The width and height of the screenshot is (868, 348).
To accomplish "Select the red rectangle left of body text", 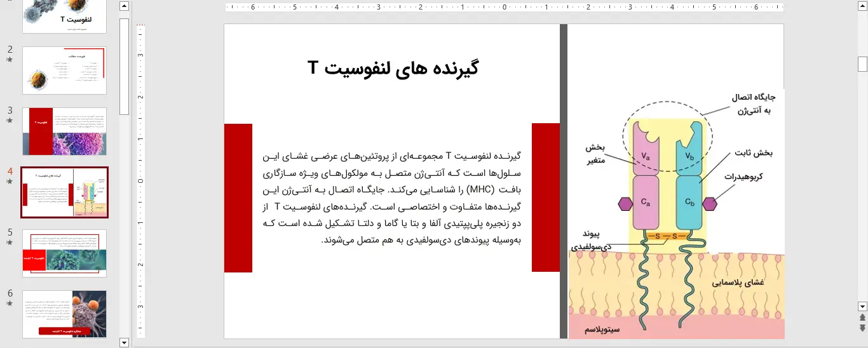I will (x=238, y=198).
